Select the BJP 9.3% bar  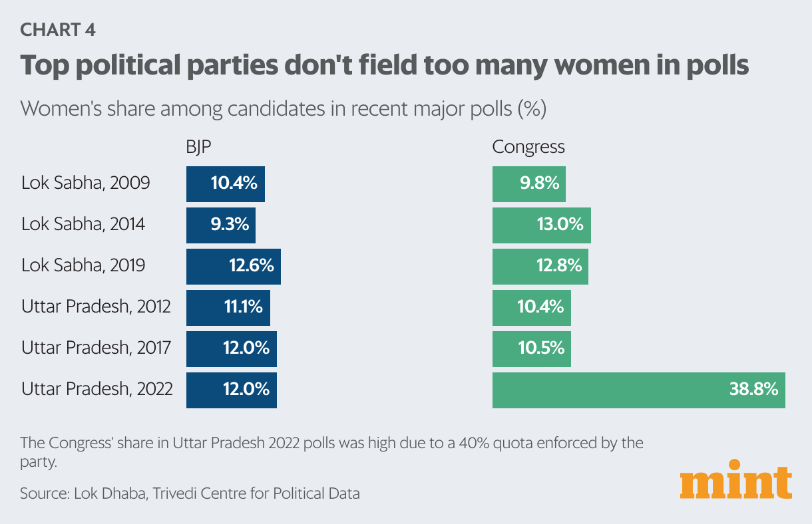pyautogui.click(x=220, y=225)
